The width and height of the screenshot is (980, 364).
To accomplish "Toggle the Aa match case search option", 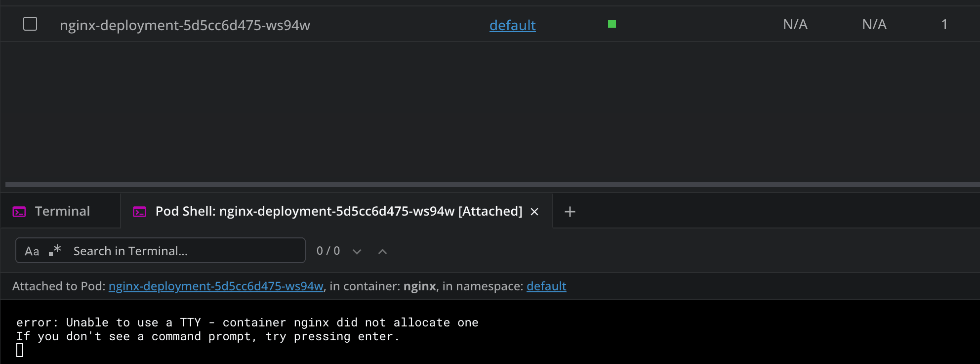I will pyautogui.click(x=32, y=251).
